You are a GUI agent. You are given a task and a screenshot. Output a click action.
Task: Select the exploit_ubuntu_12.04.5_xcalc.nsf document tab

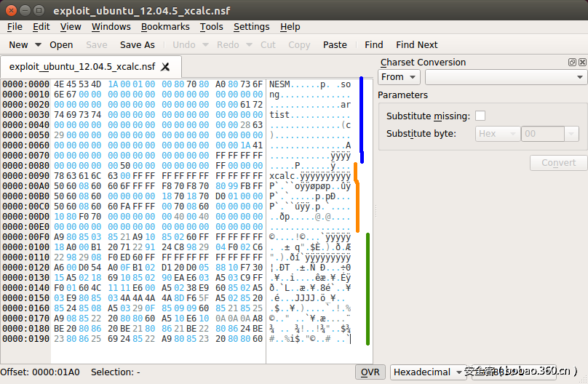82,67
